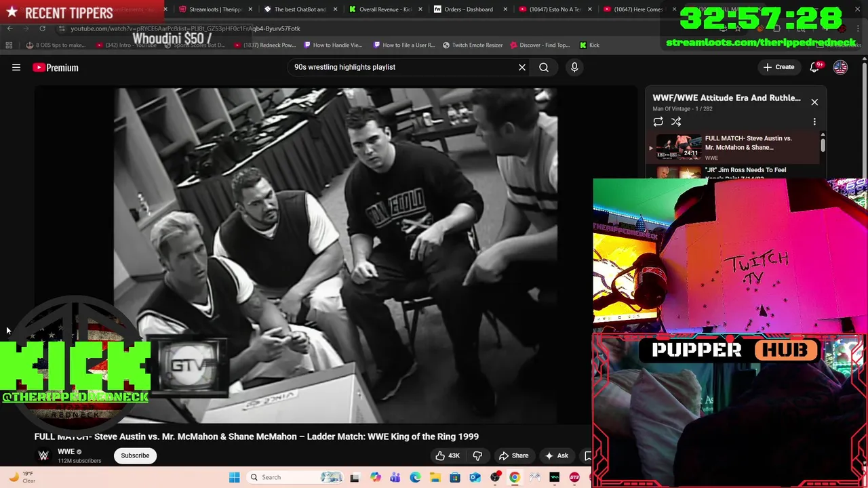Clear the search box text
Screen dimensions: 868x488
[522, 67]
